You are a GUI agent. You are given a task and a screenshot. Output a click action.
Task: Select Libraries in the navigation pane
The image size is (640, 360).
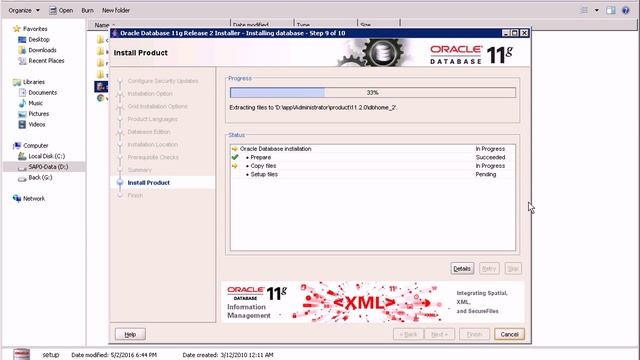(x=34, y=82)
